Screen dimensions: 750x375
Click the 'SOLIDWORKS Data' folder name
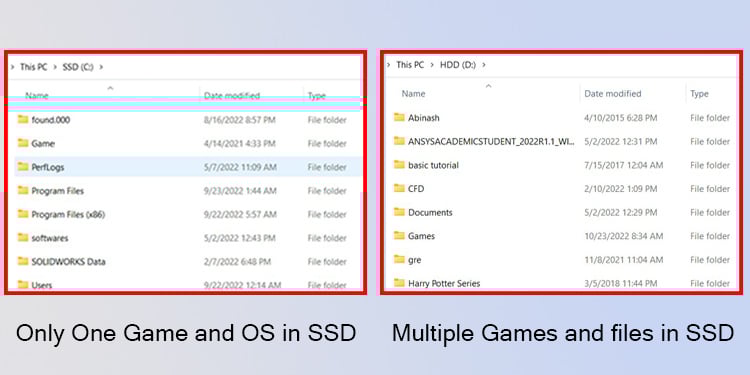pos(68,262)
